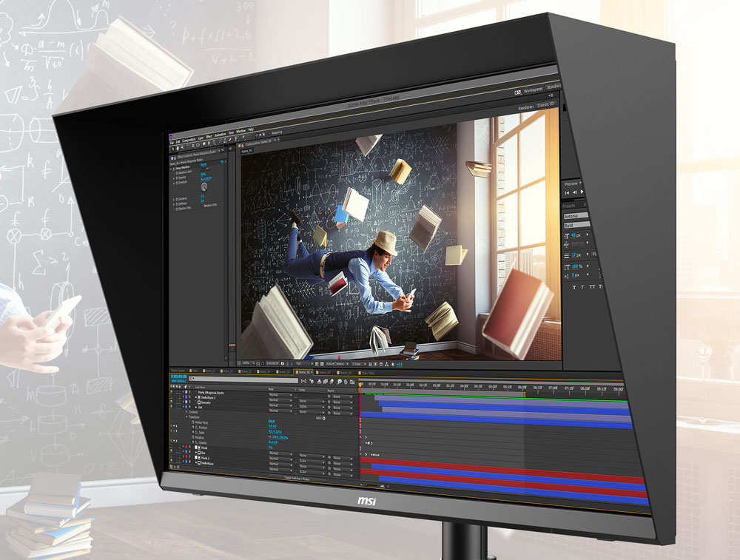Toggle the Shadow Only checkbox

coord(201,205)
